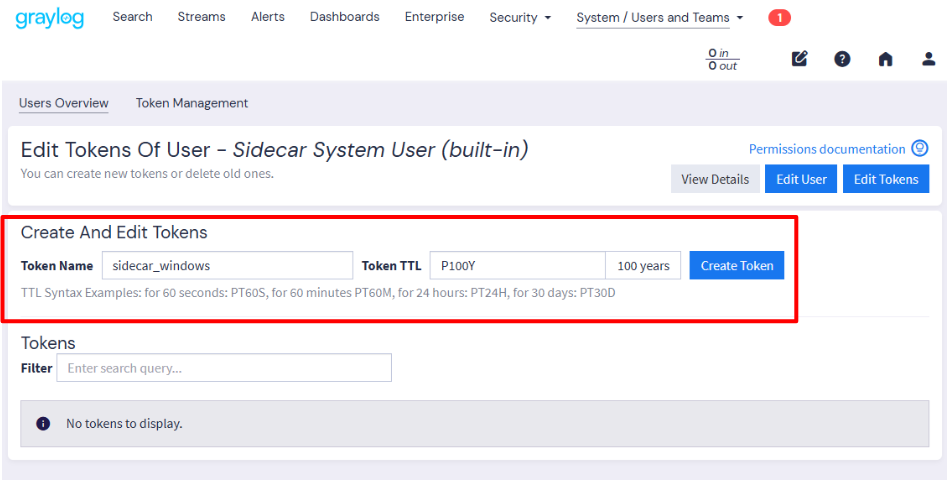
Task: Switch to the Token Management tab
Action: coord(192,103)
